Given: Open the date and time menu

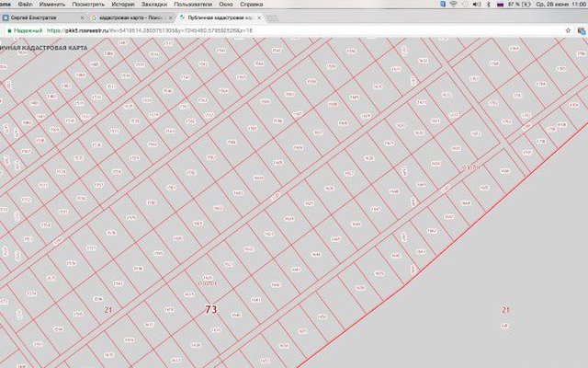Looking at the screenshot, I should [561, 5].
